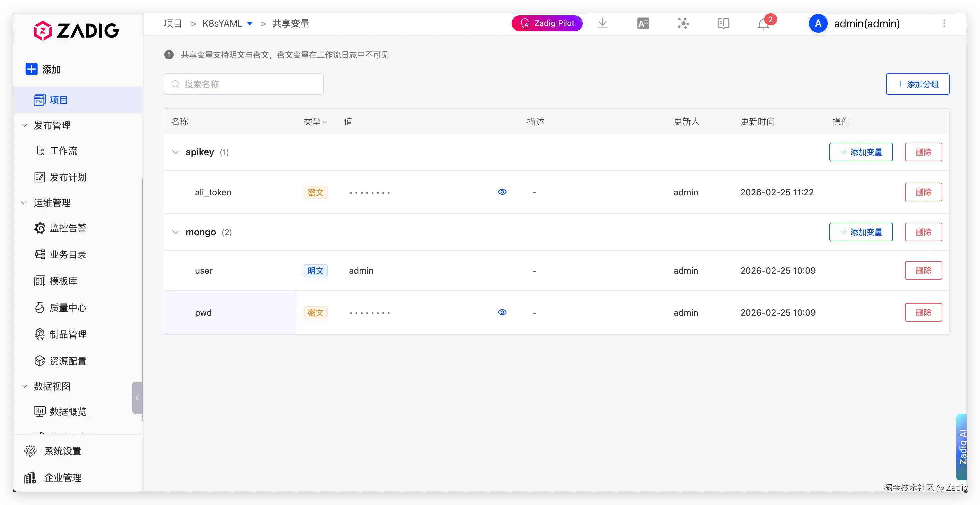
Task: Click the sidebar scrollbar
Action: point(142,299)
